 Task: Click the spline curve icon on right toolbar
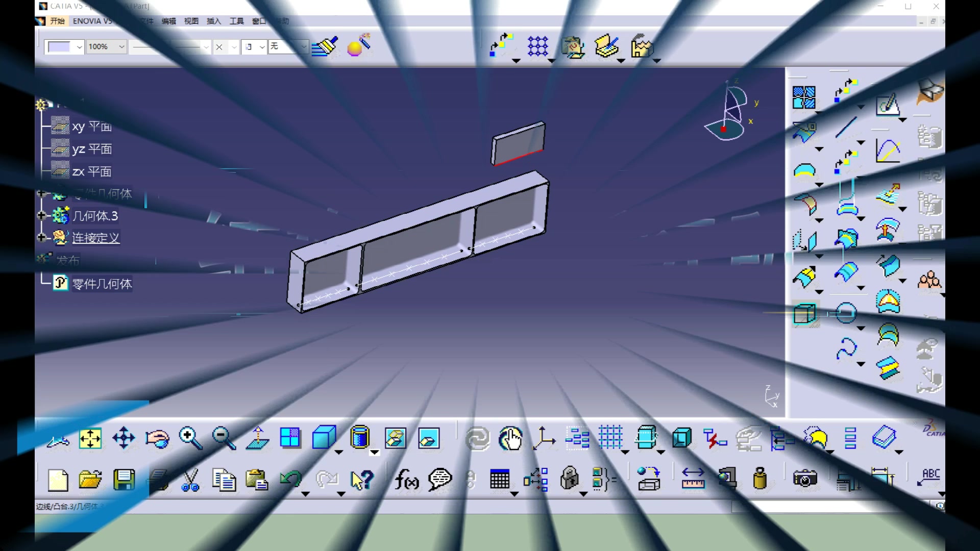[846, 349]
